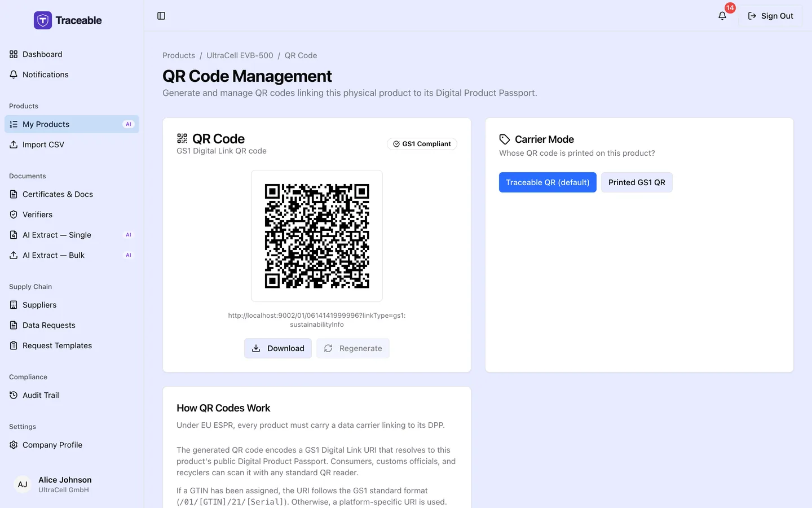Click the AI badge on Extract Single
Image resolution: width=812 pixels, height=508 pixels.
129,235
